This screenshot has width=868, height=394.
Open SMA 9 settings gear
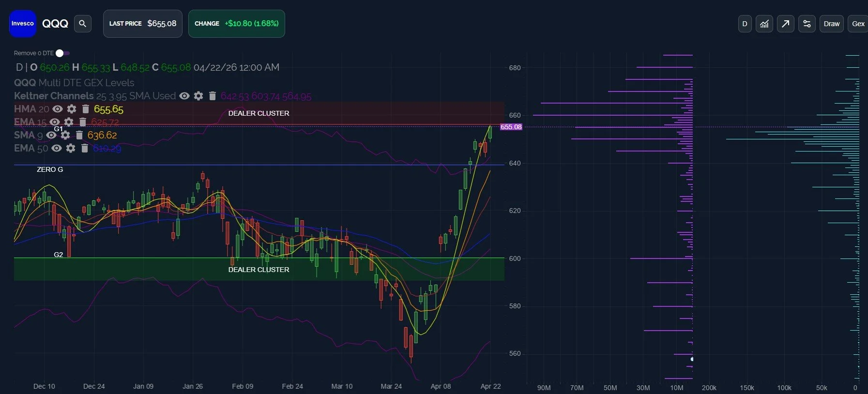point(65,135)
